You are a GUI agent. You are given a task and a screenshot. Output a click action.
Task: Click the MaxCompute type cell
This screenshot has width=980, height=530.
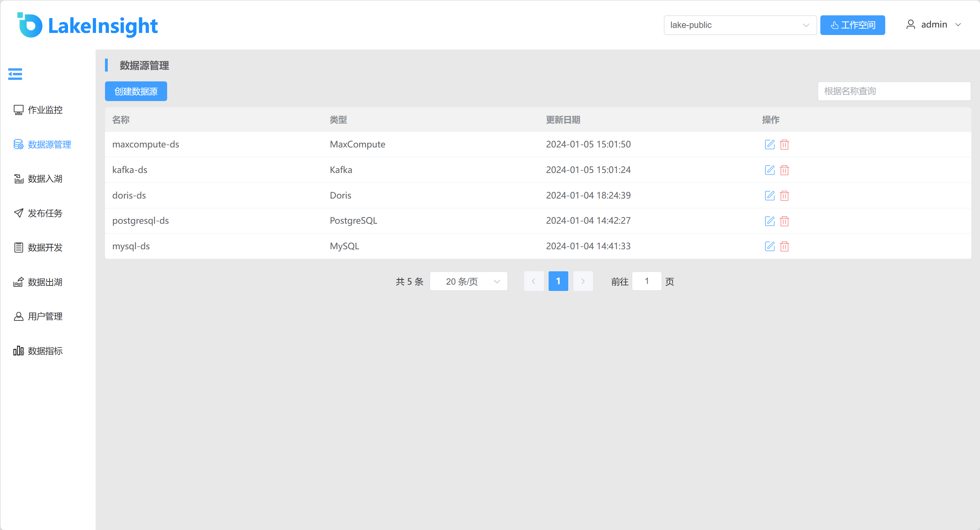click(357, 144)
